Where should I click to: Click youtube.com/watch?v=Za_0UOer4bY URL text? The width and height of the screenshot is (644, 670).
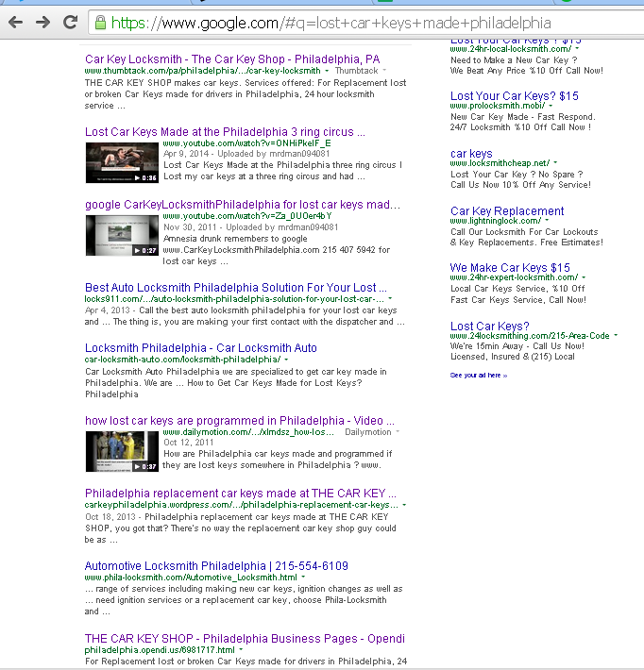(x=247, y=216)
